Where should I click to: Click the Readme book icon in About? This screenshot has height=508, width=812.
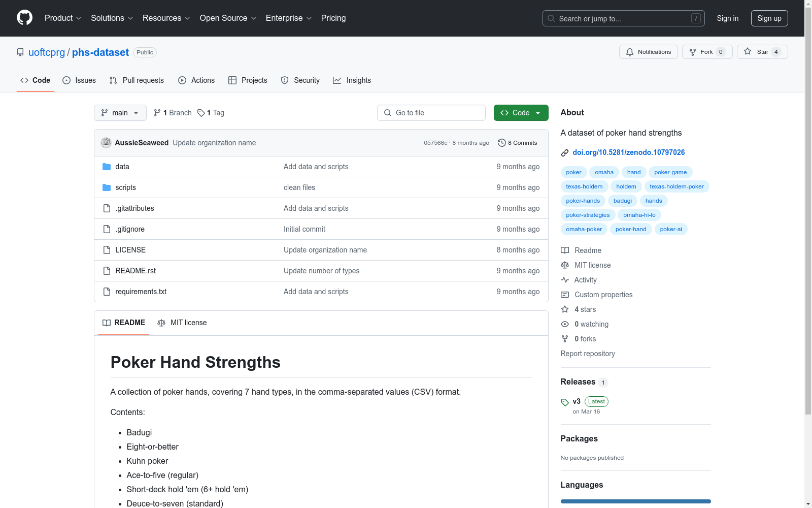[565, 250]
